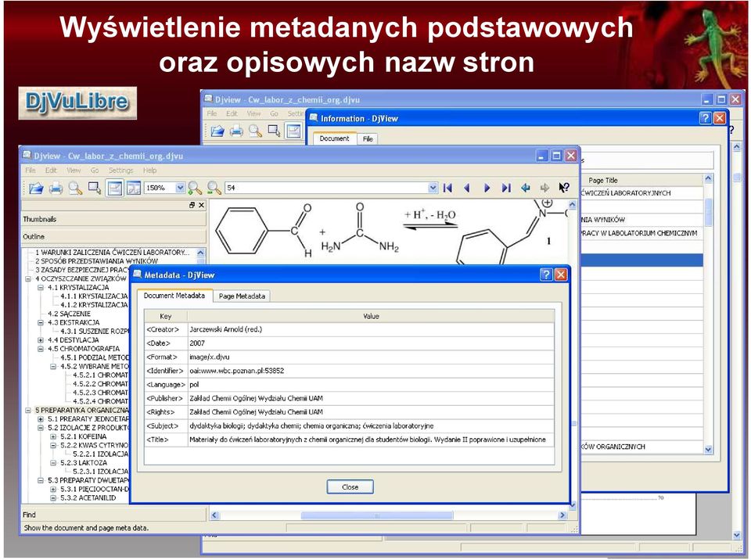751x560 pixels.
Task: Click the Value column header in metadata table
Action: pyautogui.click(x=371, y=316)
